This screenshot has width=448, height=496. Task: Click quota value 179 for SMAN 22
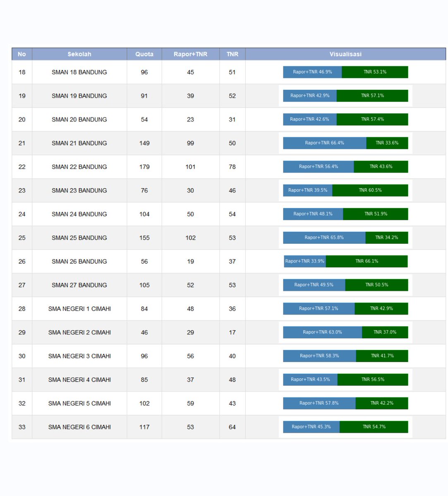144,167
